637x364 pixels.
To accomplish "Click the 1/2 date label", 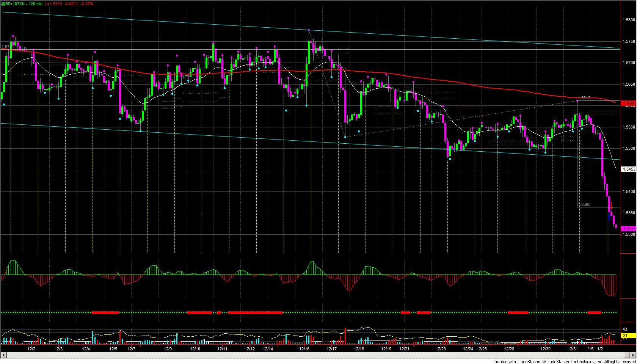I will pos(600,349).
